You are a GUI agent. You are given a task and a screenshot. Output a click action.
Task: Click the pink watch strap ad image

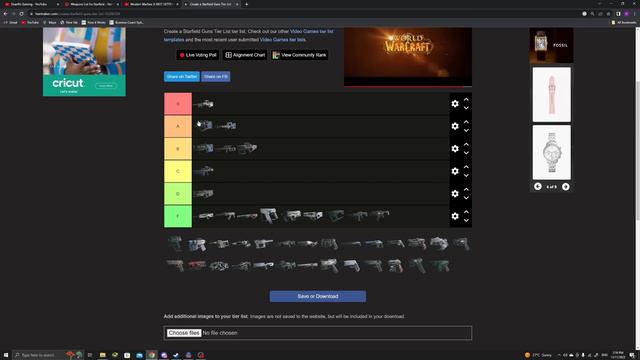pos(551,94)
